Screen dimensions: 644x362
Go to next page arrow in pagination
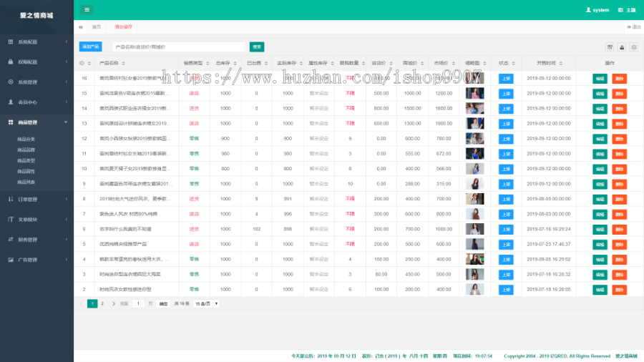pyautogui.click(x=112, y=304)
